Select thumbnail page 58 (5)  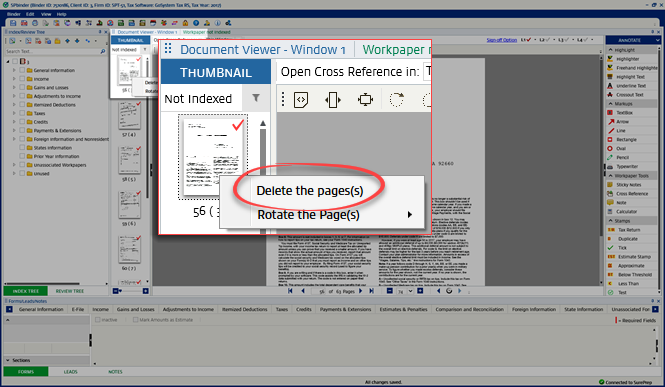[x=129, y=160]
